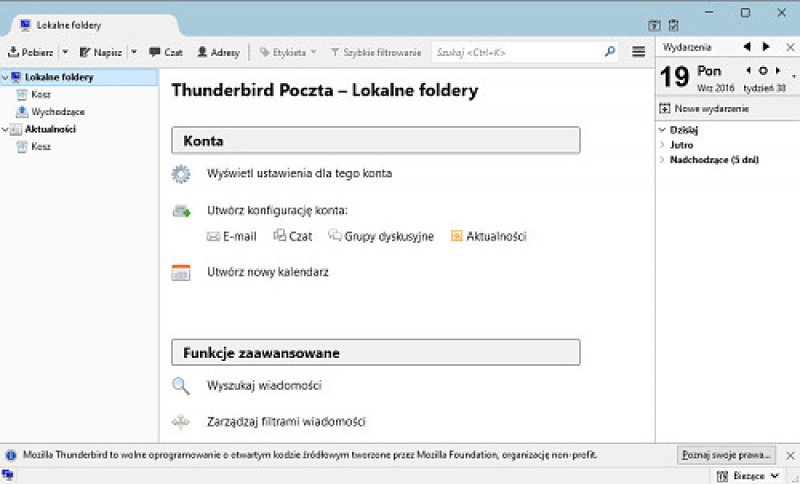Go to previous Wydarzenia pane view
800x484 pixels.
point(747,47)
